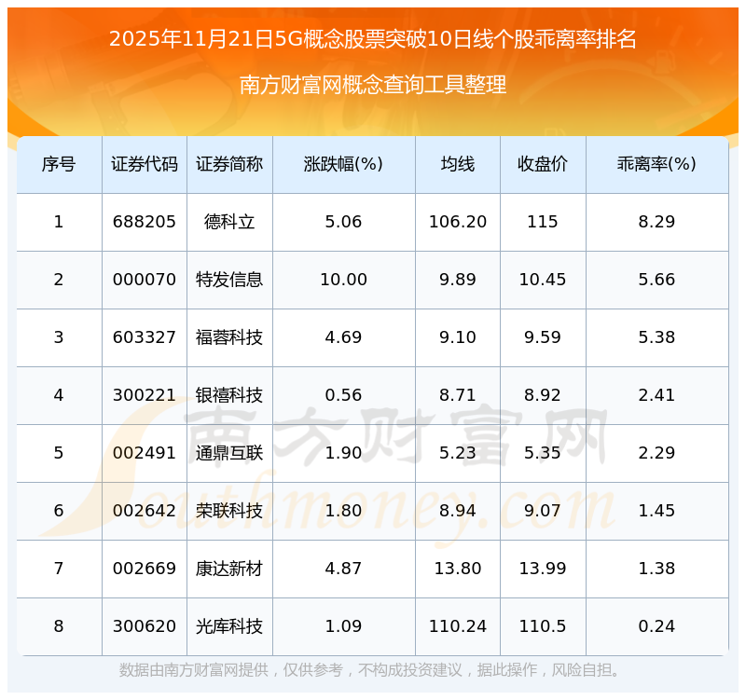Click closing price 5.35
Image resolution: width=746 pixels, height=700 pixels.
[543, 453]
